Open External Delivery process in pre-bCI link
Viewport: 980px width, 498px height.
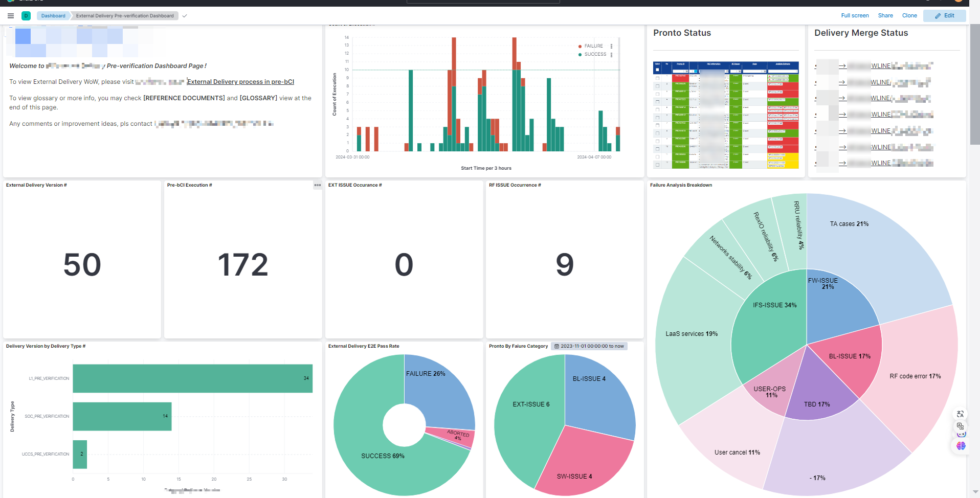[x=240, y=82]
